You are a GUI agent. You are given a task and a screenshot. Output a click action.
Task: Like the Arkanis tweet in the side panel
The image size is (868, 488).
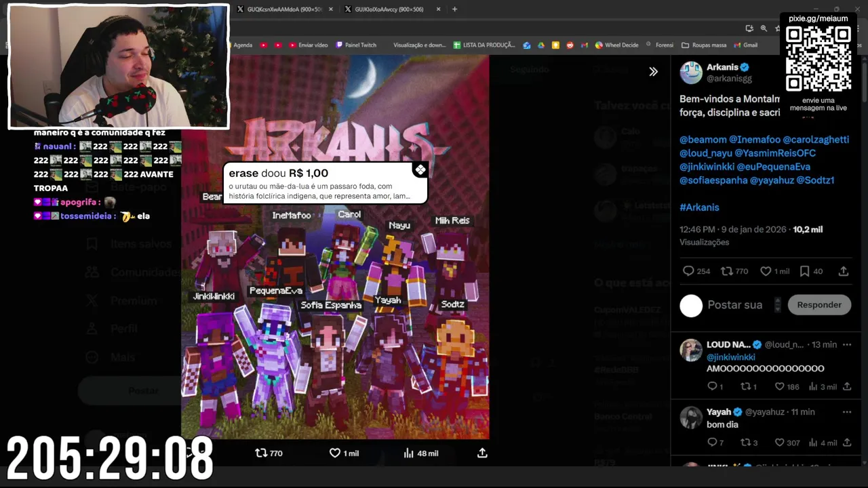pos(766,271)
